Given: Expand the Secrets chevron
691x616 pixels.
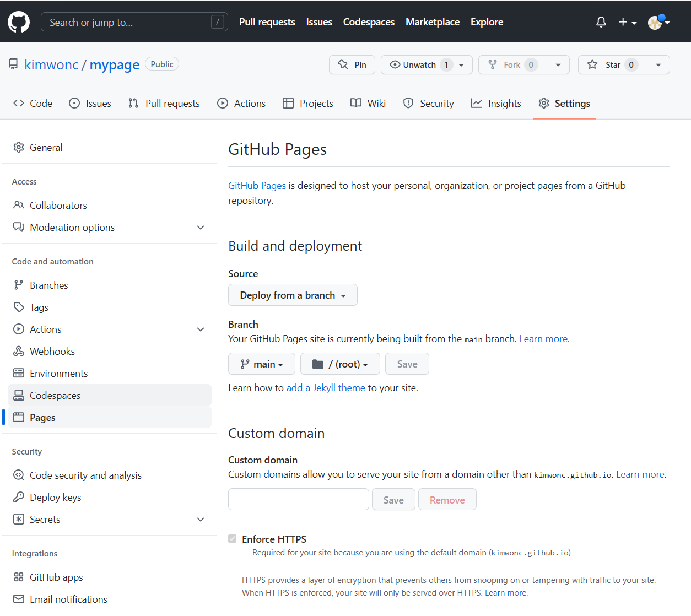Looking at the screenshot, I should click(201, 520).
